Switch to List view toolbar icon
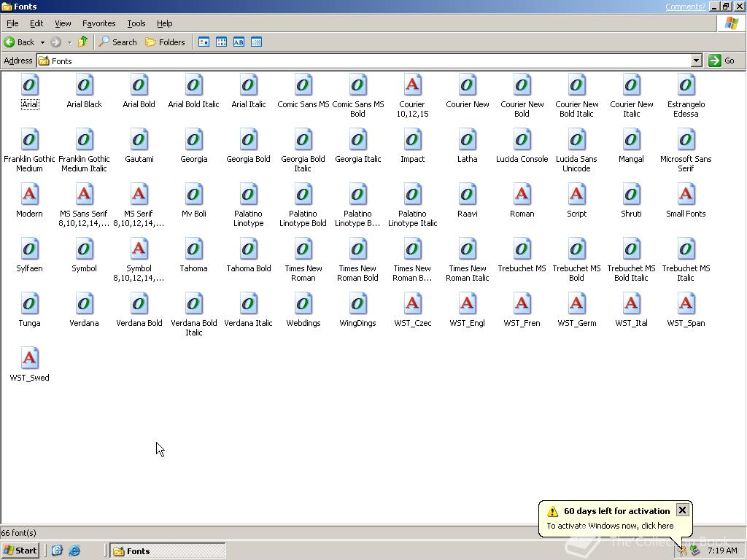Screen dimensions: 747x560 [x=222, y=42]
